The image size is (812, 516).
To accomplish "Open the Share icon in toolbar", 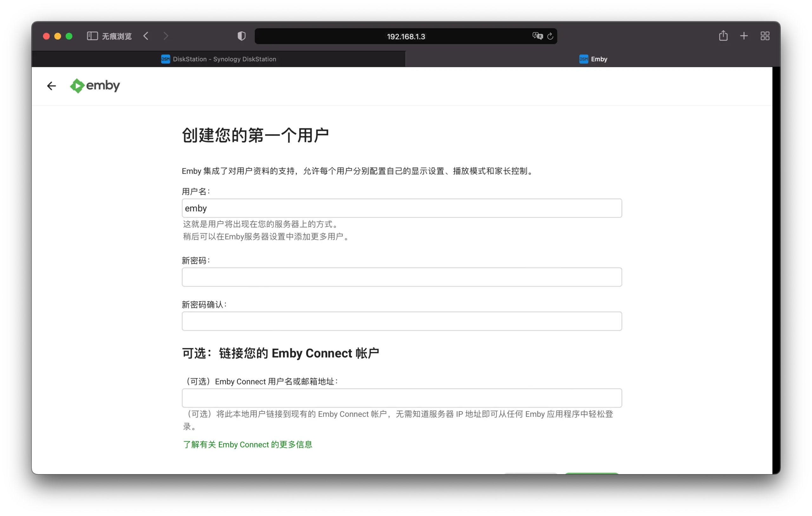I will click(x=723, y=35).
